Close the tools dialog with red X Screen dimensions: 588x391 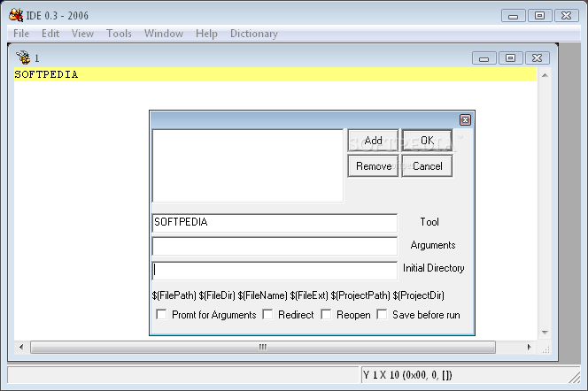coord(465,119)
